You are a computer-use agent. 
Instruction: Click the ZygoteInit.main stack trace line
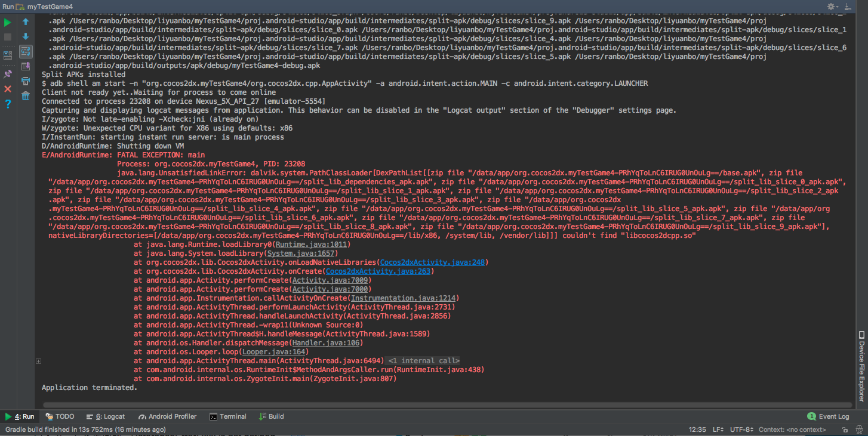[x=265, y=379]
